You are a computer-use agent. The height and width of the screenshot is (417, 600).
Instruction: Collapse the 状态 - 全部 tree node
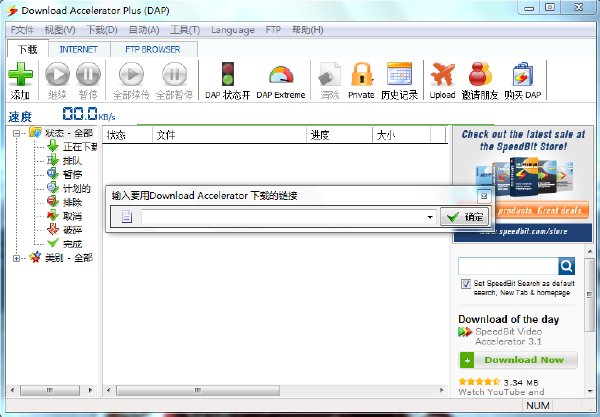[16, 134]
